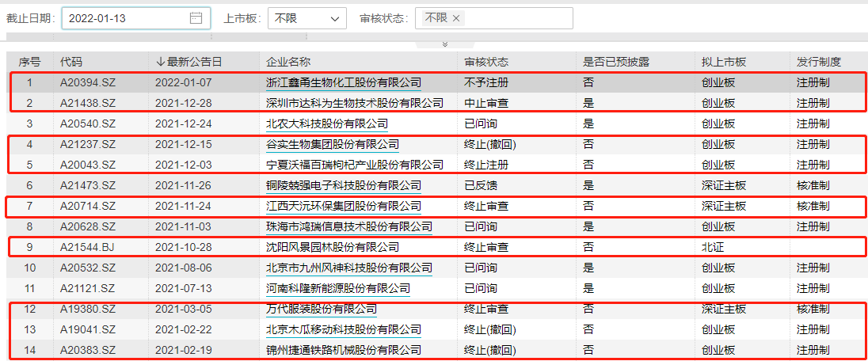
Task: Click the 北证 board cell
Action: (713, 247)
